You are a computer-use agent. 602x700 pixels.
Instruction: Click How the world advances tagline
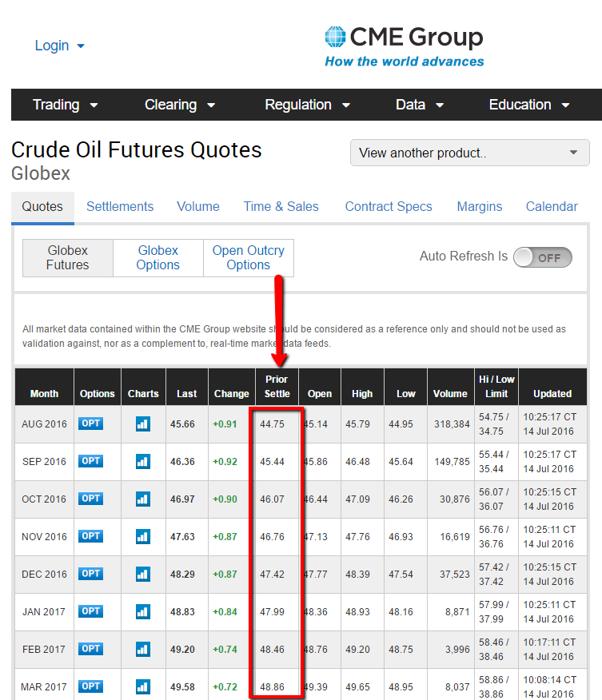coord(405,62)
